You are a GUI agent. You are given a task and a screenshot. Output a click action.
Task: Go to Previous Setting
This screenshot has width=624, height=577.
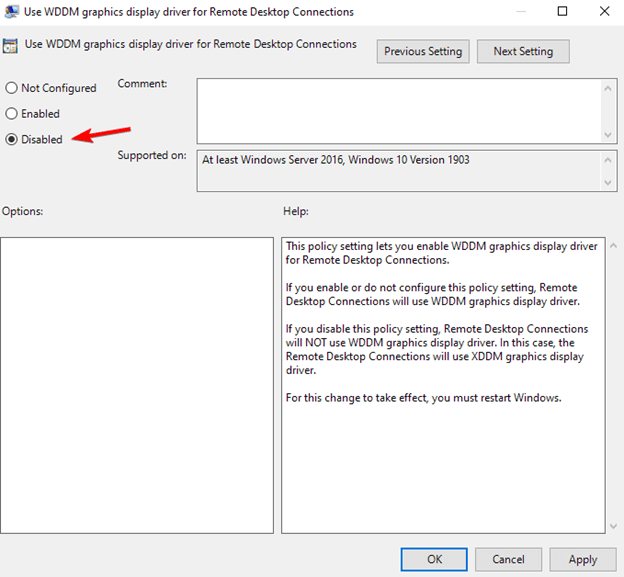coord(423,51)
